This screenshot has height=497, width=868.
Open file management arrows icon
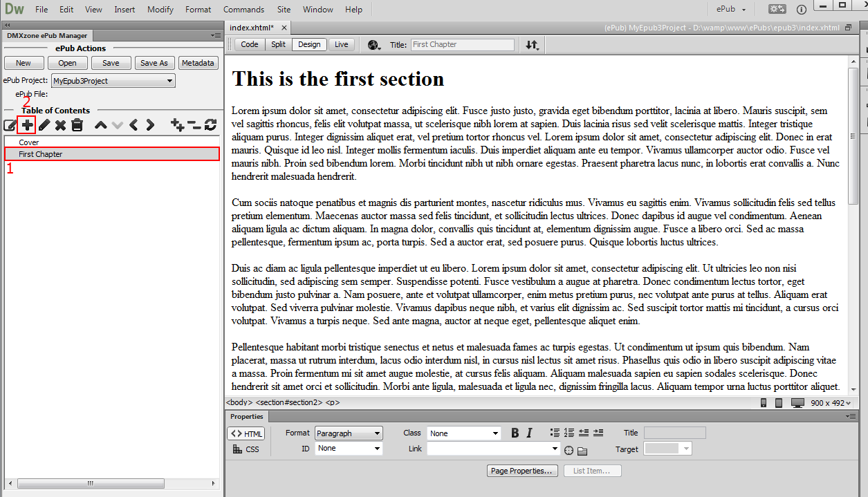point(532,45)
